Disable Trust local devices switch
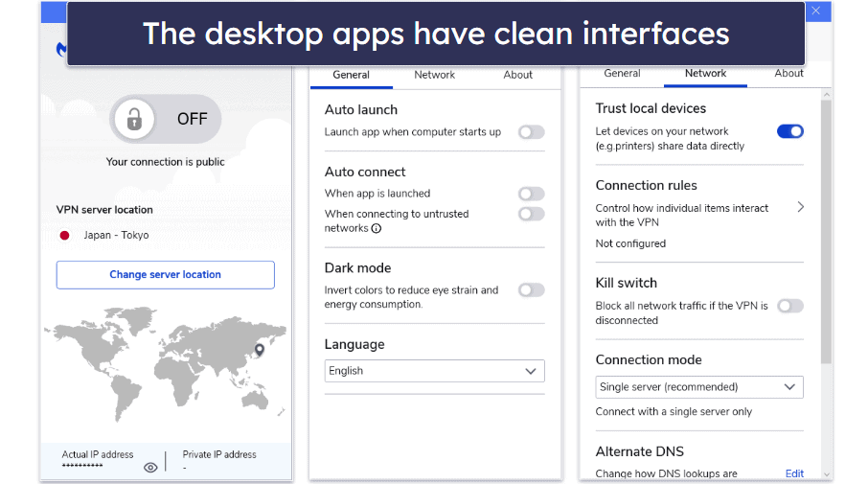Screen dimensions: 868x484 790,131
